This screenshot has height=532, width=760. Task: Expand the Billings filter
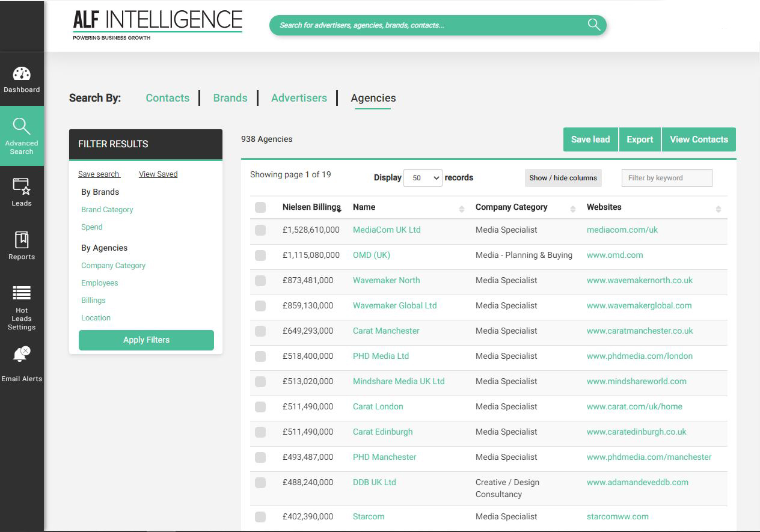pos(93,301)
